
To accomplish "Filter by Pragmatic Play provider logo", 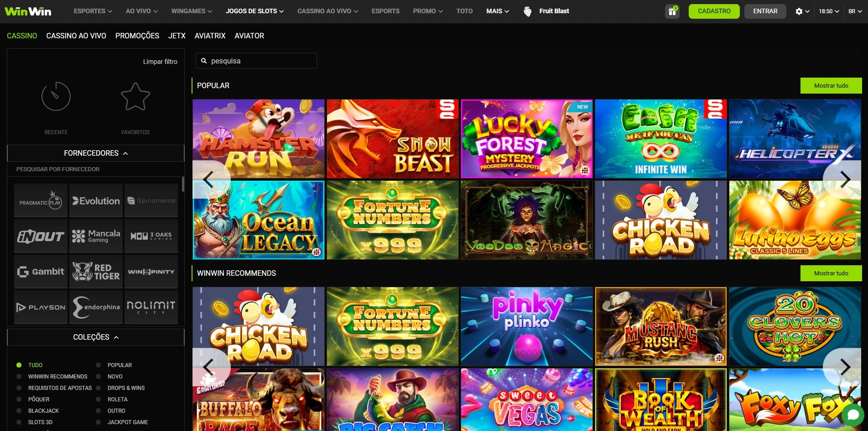I will [41, 201].
